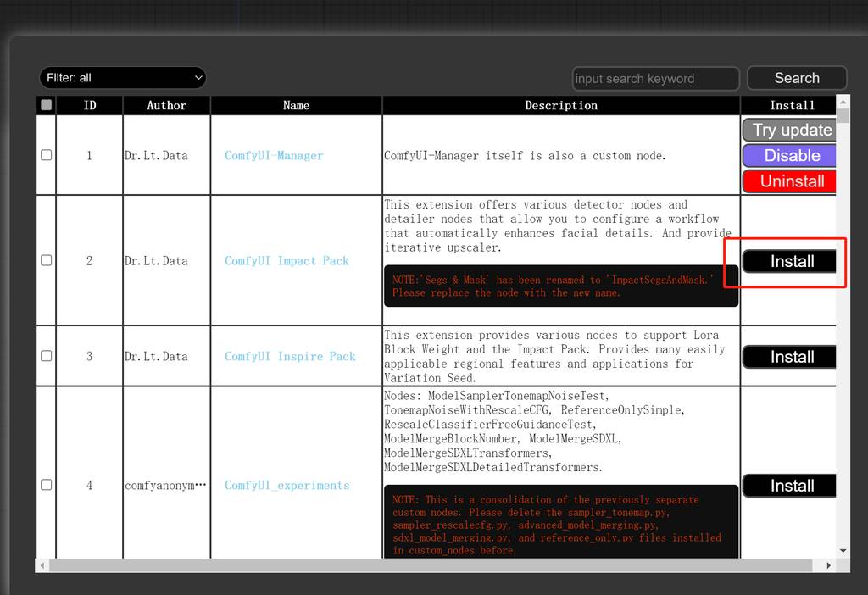Install the ComfyUI_experiments node
868x595 pixels.
click(x=790, y=486)
